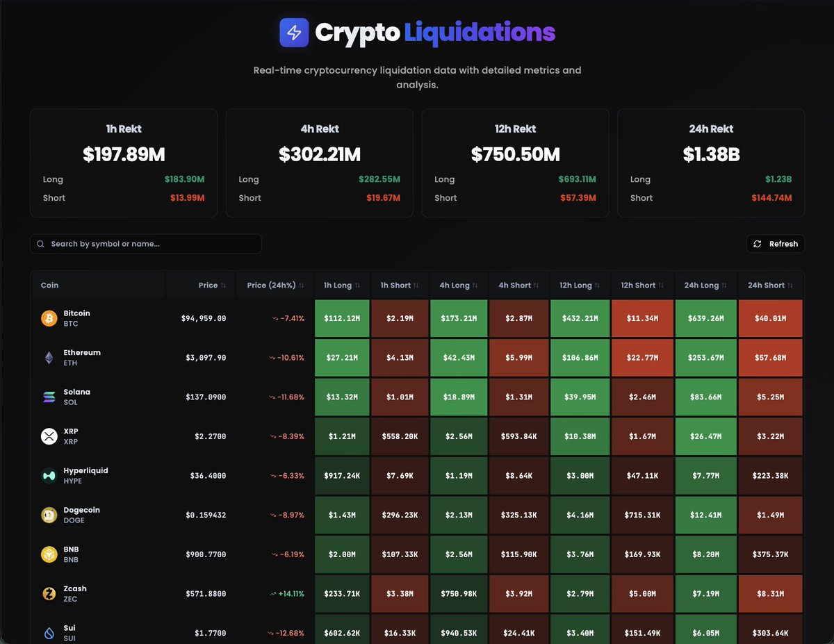
Task: Sort by Price (24h%) column header
Action: coord(275,285)
